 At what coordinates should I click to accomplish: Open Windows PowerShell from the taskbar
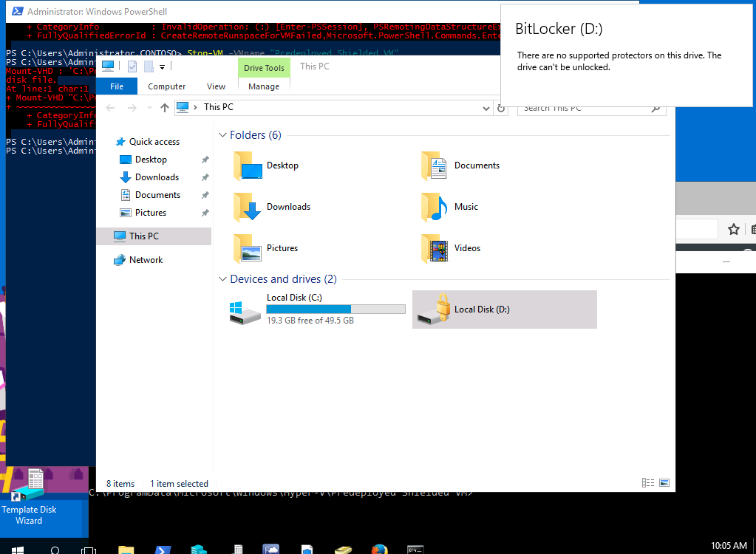(x=163, y=549)
